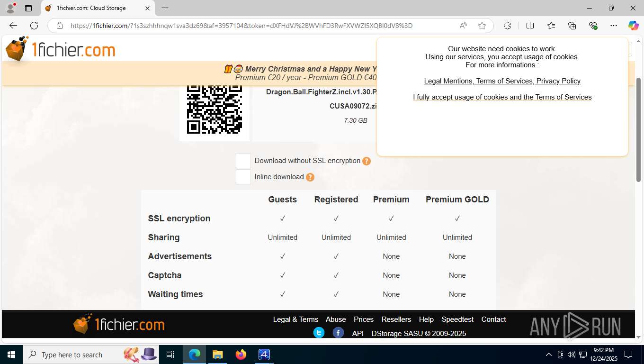Open File Explorer from taskbar
This screenshot has width=644, height=364.
click(x=217, y=355)
